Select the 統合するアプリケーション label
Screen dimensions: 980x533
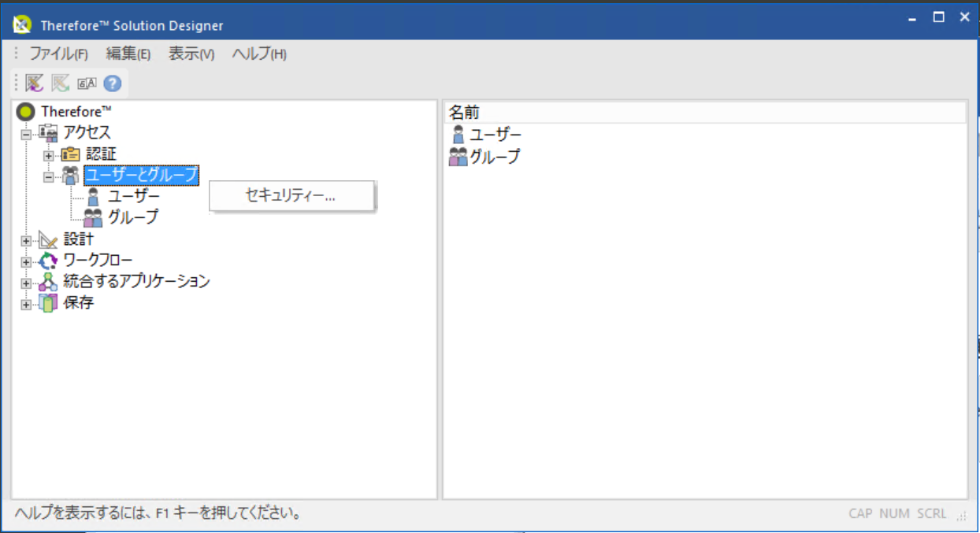[x=136, y=282]
